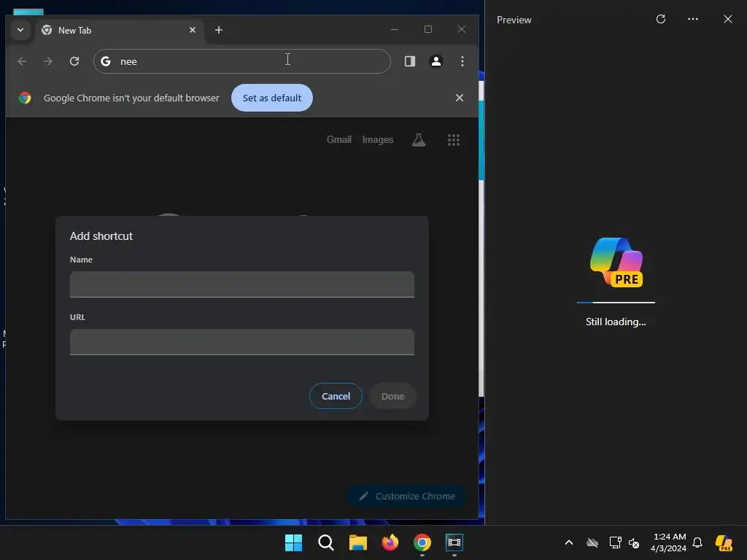
Task: Open clock and date 1:24 AM
Action: 669,542
